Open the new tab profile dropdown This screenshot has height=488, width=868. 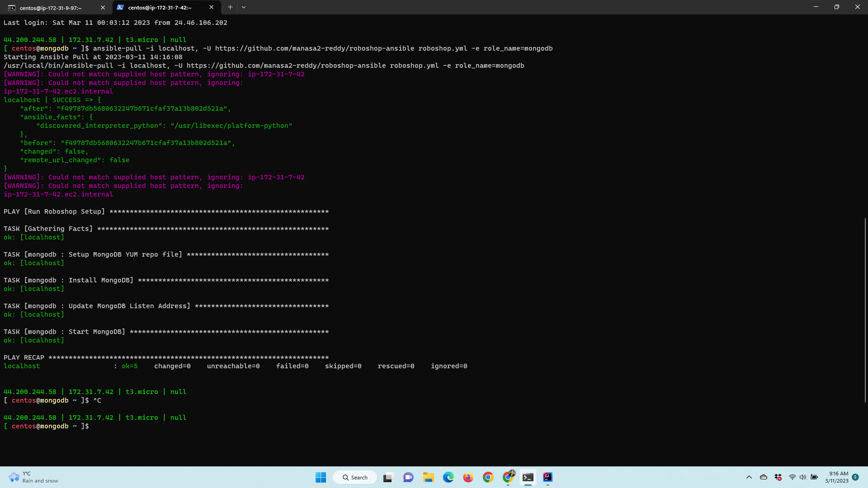(244, 7)
